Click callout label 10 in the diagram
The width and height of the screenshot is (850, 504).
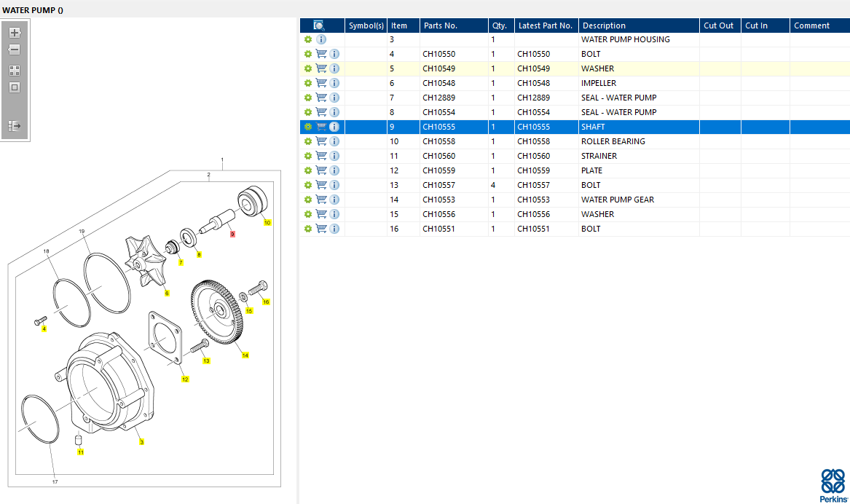(267, 222)
